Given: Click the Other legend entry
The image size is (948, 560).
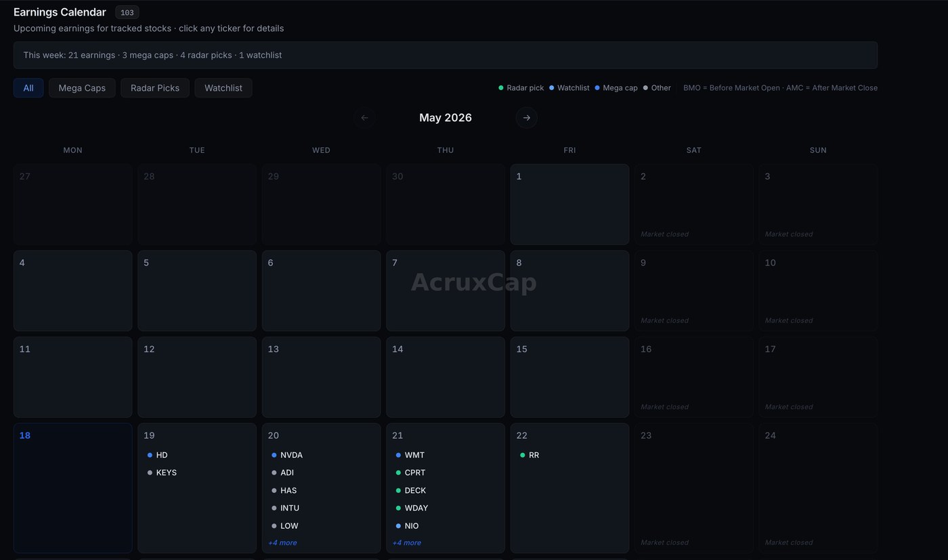Looking at the screenshot, I should tap(657, 88).
